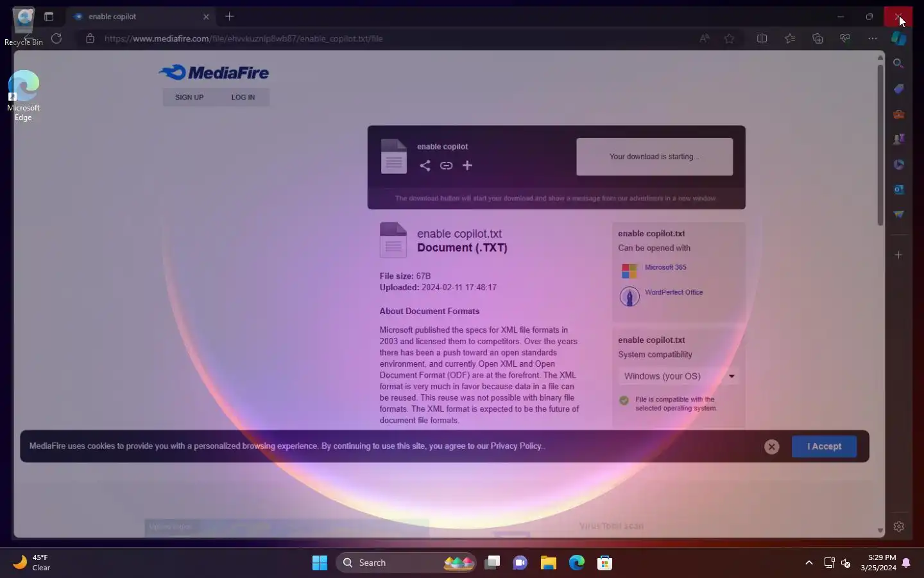Open clock and date 5:29 PM
The width and height of the screenshot is (924, 578).
click(878, 563)
